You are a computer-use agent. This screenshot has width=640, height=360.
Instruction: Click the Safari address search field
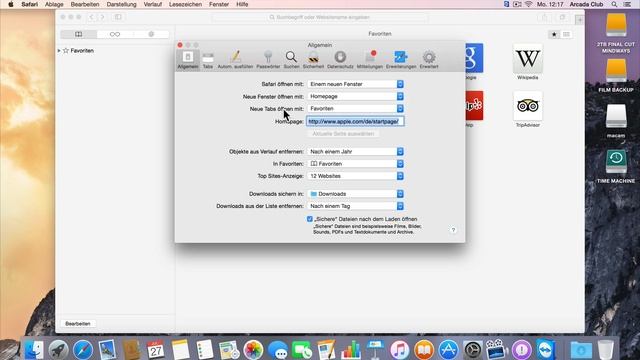(x=320, y=17)
